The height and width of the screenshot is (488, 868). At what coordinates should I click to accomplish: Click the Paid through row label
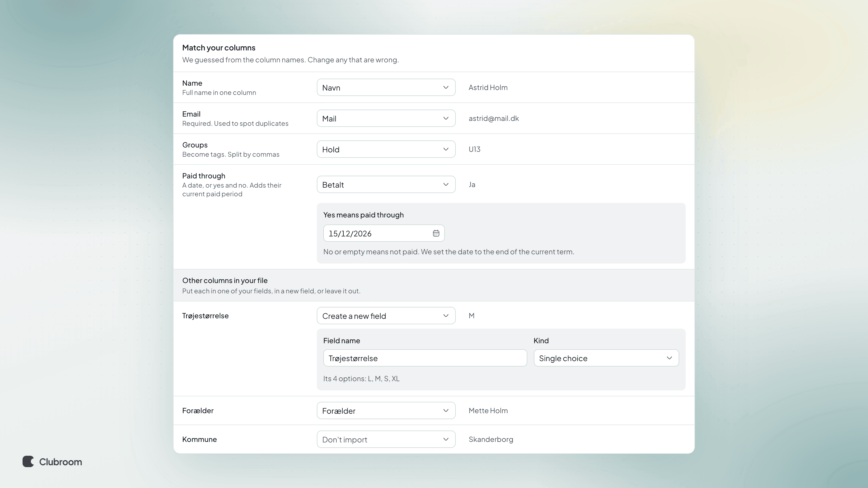pos(203,176)
